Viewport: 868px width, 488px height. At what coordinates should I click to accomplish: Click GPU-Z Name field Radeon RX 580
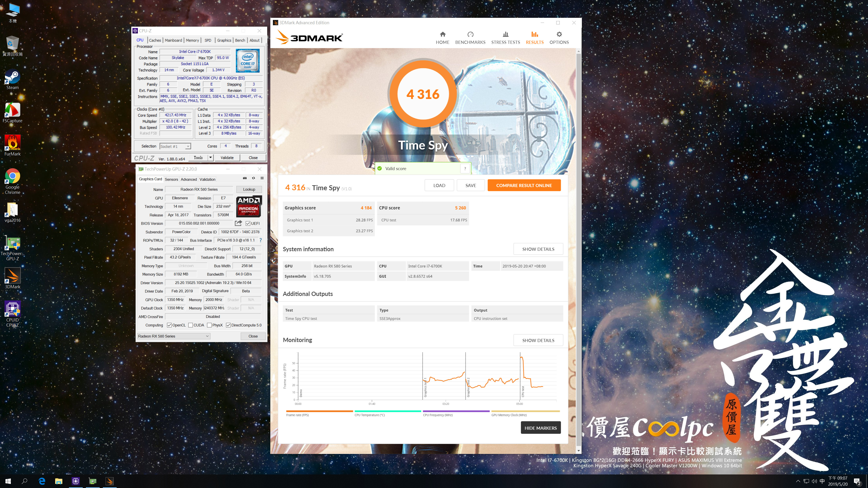(199, 189)
